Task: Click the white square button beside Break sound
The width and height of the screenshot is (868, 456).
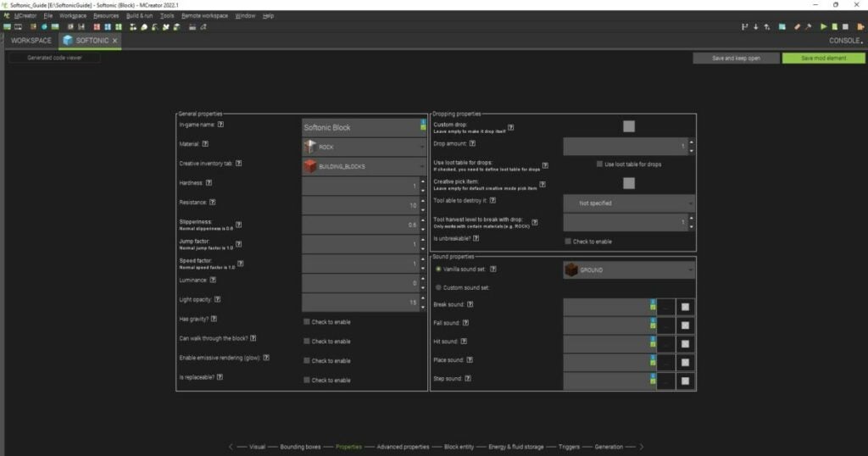Action: tap(685, 307)
